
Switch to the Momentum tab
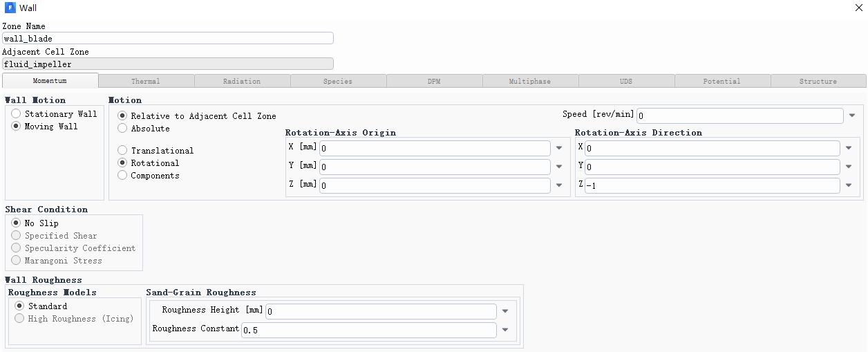click(x=50, y=81)
